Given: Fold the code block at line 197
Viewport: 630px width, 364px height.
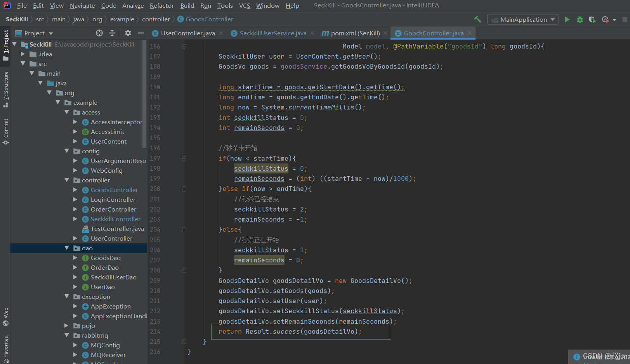Looking at the screenshot, I should [184, 158].
